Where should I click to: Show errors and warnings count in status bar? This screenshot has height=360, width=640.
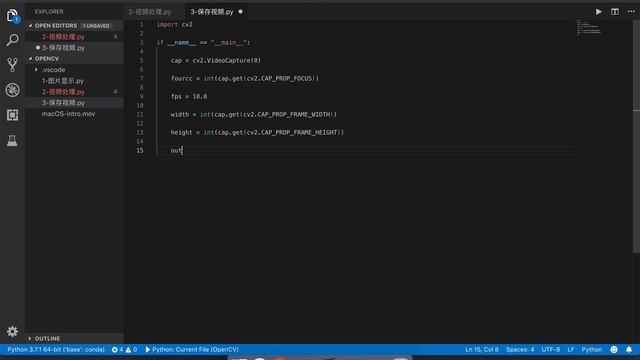[124, 349]
